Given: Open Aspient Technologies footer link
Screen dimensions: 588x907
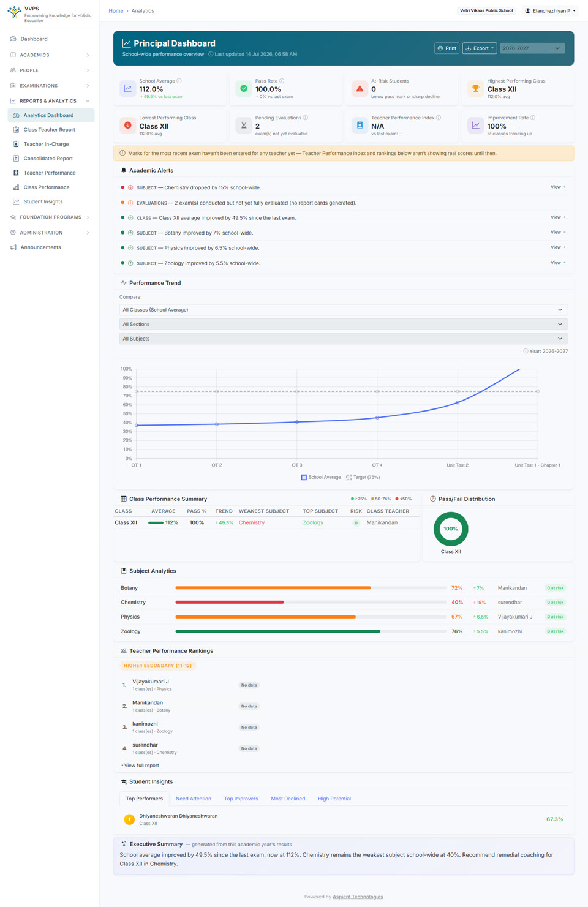Looking at the screenshot, I should [x=358, y=897].
